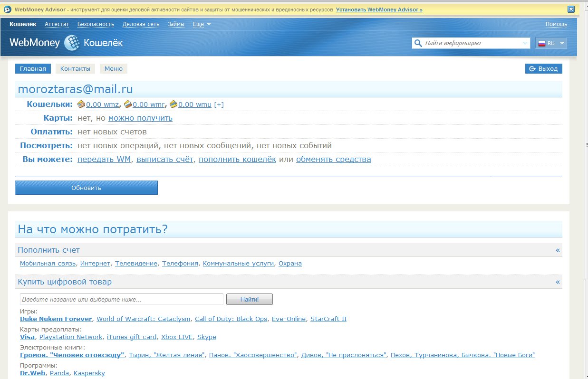This screenshot has width=588, height=379.
Task: Open the Duke Nukem Forever game link
Action: 56,319
